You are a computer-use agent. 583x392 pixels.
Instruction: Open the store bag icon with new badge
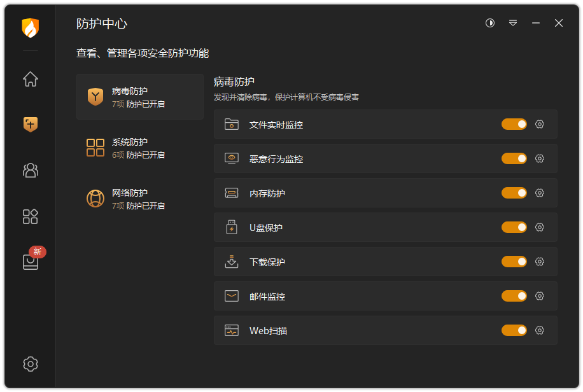coord(31,262)
